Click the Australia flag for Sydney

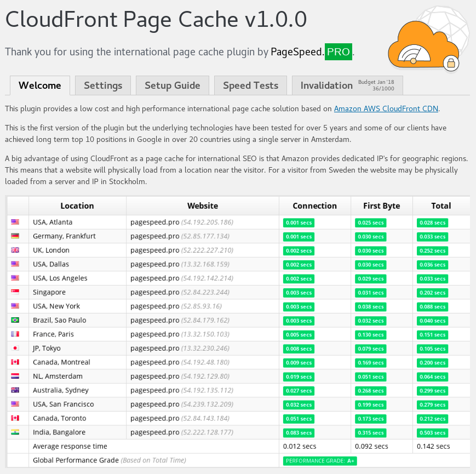click(15, 390)
